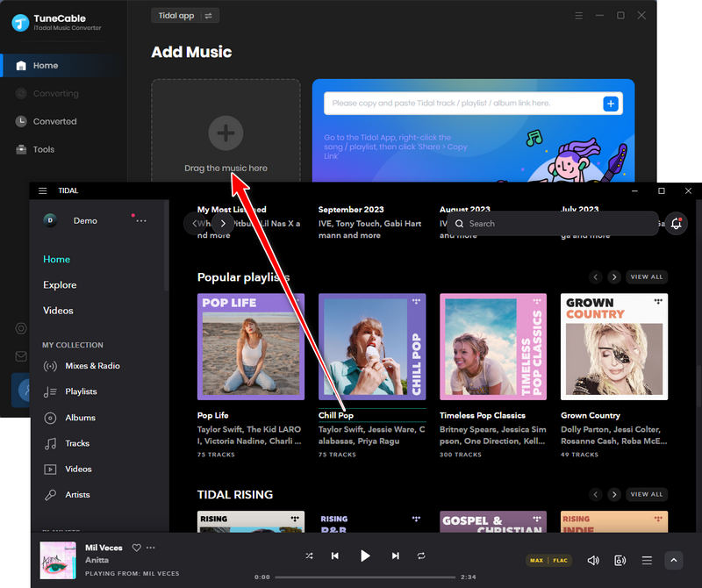Click the blue plus button beside link field
702x588 pixels.
point(611,104)
